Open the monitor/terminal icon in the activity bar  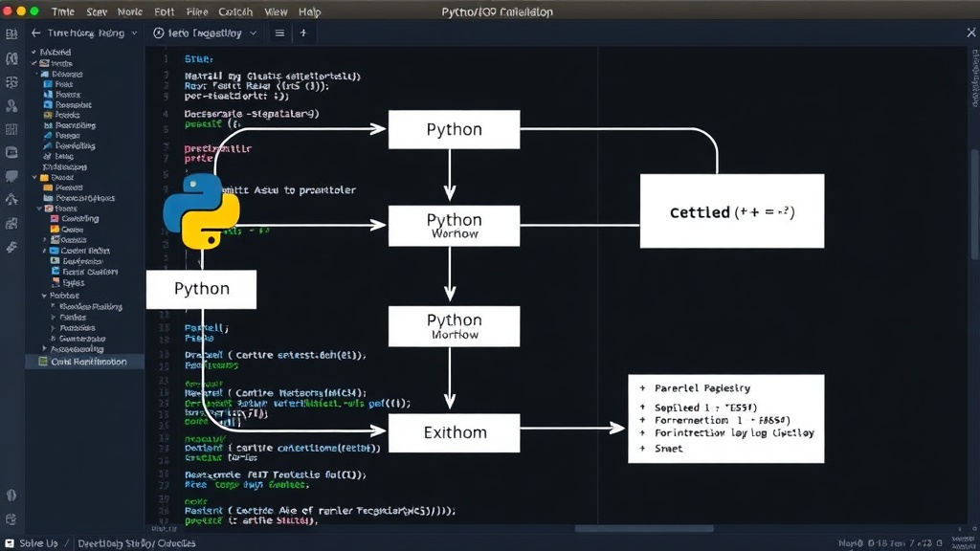[11, 152]
